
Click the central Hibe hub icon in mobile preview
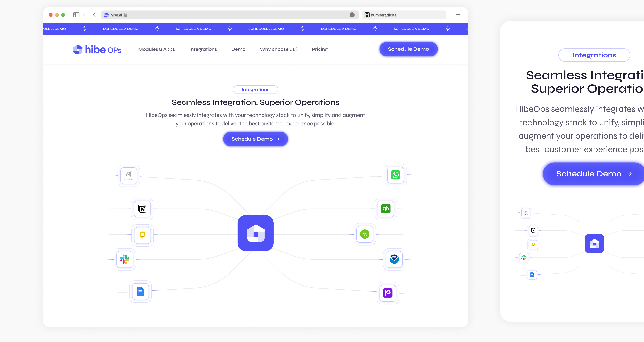(594, 243)
